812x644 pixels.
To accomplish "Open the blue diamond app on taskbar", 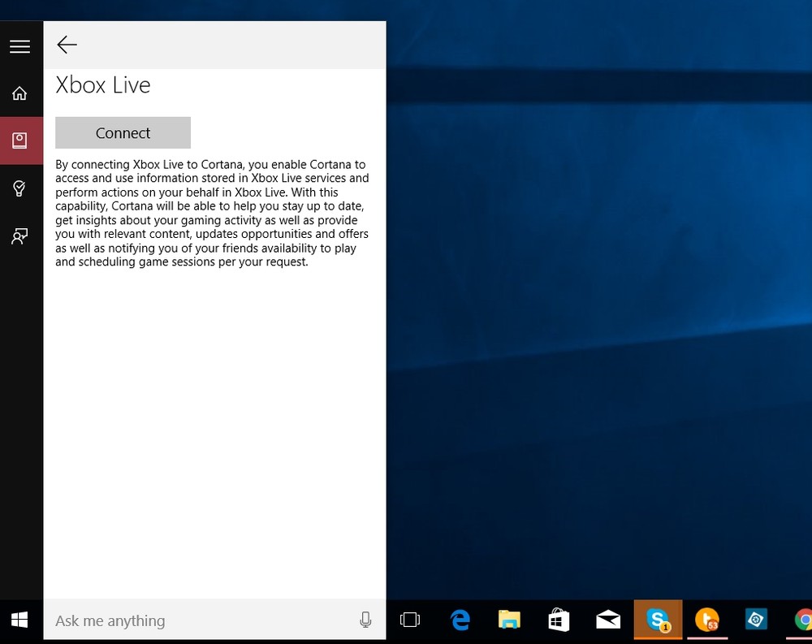I will 756,619.
